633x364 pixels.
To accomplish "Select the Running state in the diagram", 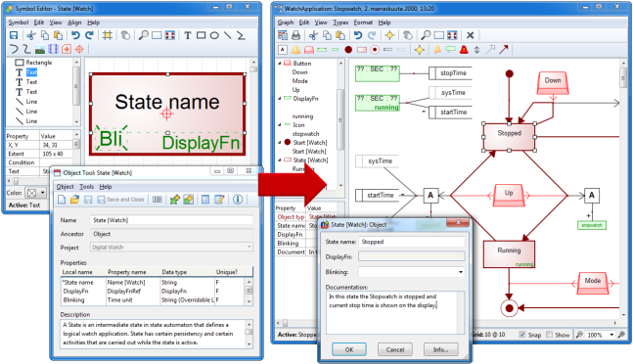I will pyautogui.click(x=509, y=253).
